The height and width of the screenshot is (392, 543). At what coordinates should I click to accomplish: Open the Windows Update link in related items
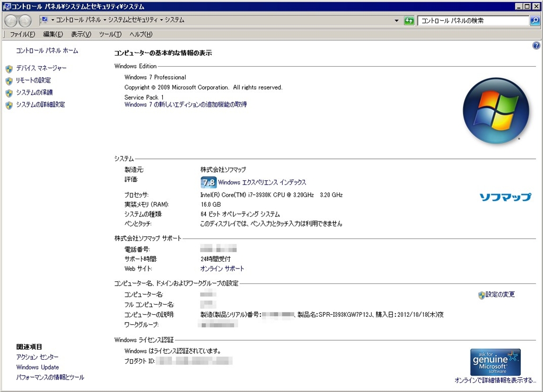tap(38, 367)
